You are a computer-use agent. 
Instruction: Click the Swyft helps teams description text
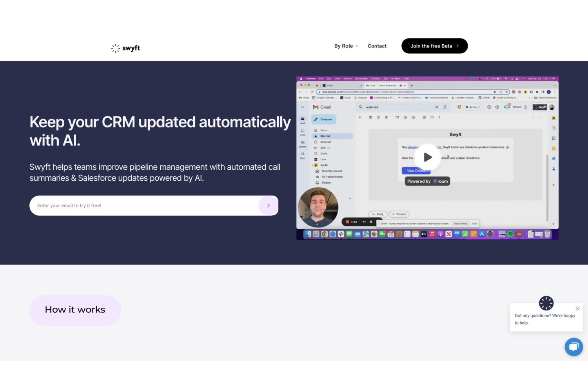(x=155, y=172)
